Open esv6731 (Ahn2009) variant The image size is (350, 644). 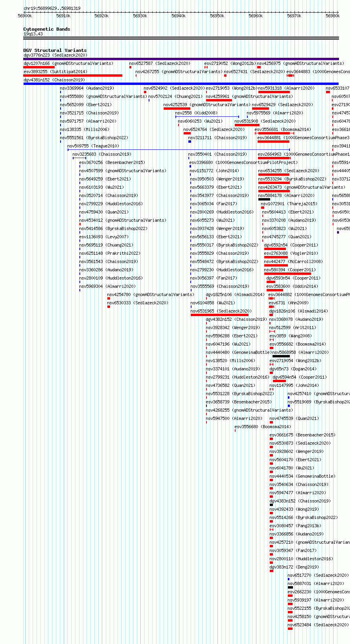click(x=288, y=303)
